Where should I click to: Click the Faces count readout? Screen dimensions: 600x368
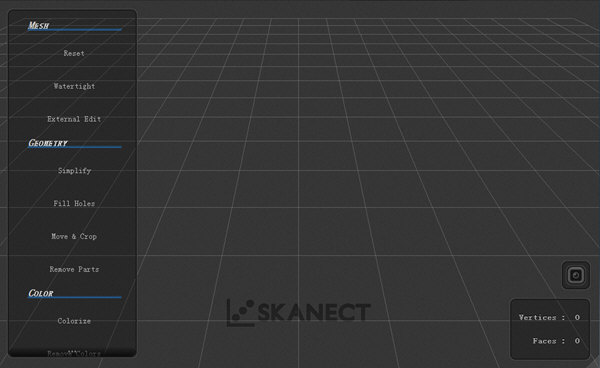(x=556, y=341)
